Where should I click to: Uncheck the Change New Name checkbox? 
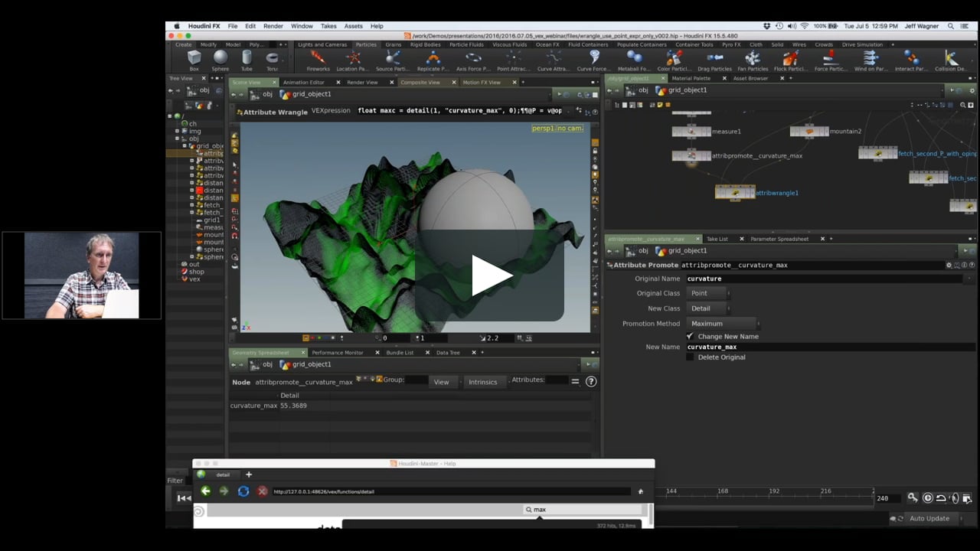[690, 337]
